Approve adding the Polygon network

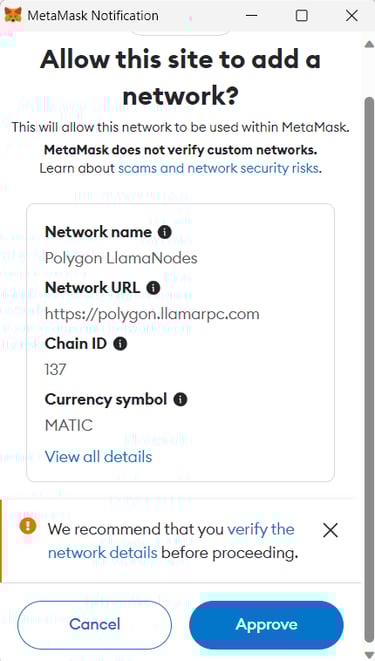pyautogui.click(x=266, y=624)
